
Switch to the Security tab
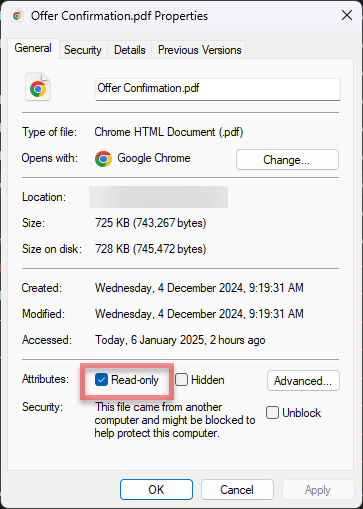[83, 50]
